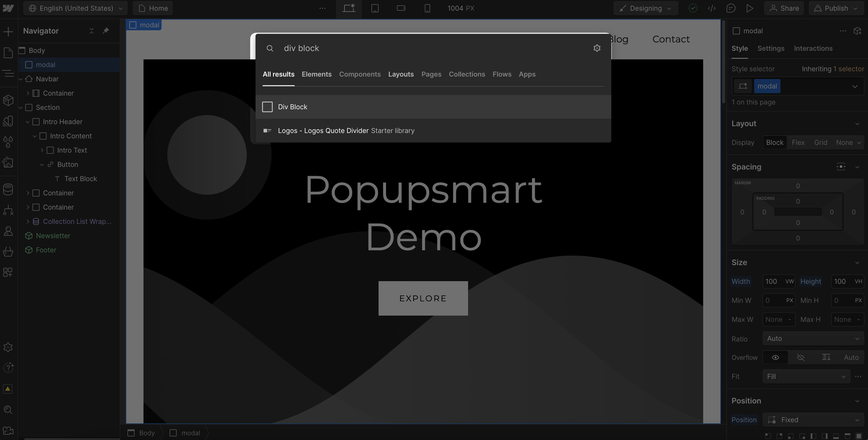
Task: Switch to the Layouts results tab
Action: (401, 74)
